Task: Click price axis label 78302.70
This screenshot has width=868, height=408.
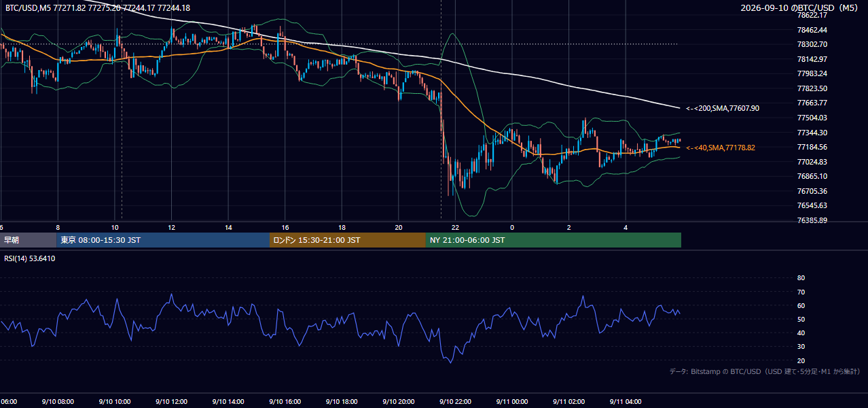Action: pos(812,44)
